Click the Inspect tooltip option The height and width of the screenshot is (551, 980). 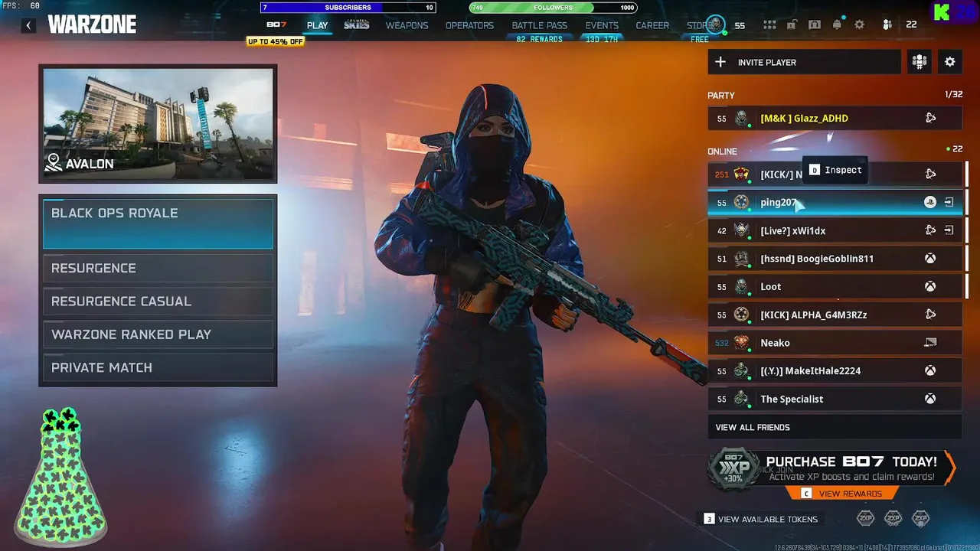835,170
